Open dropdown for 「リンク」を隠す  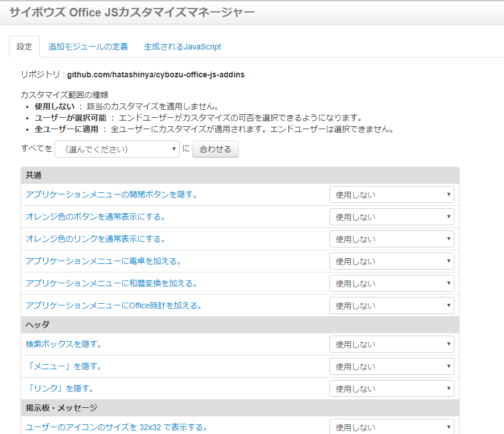click(x=391, y=388)
